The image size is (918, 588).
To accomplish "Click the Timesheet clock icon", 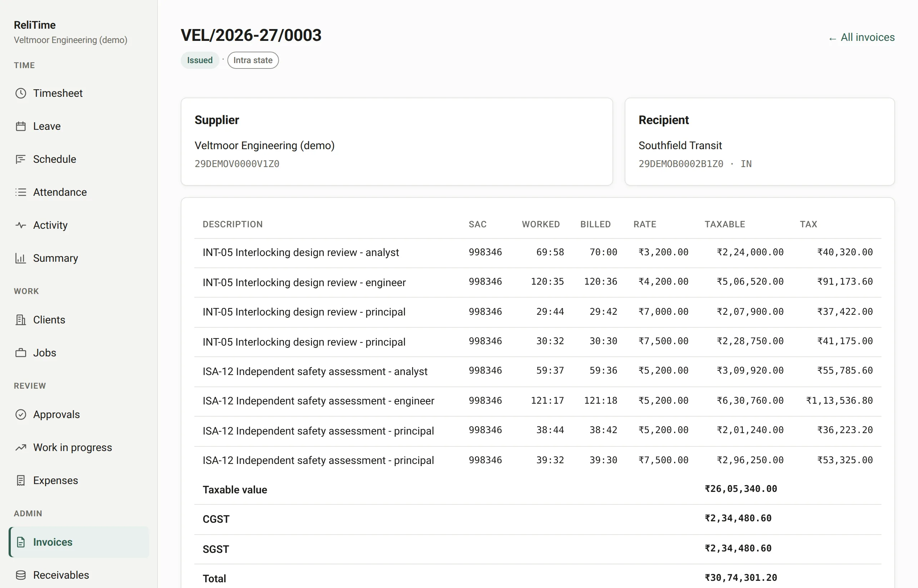I will (x=21, y=93).
